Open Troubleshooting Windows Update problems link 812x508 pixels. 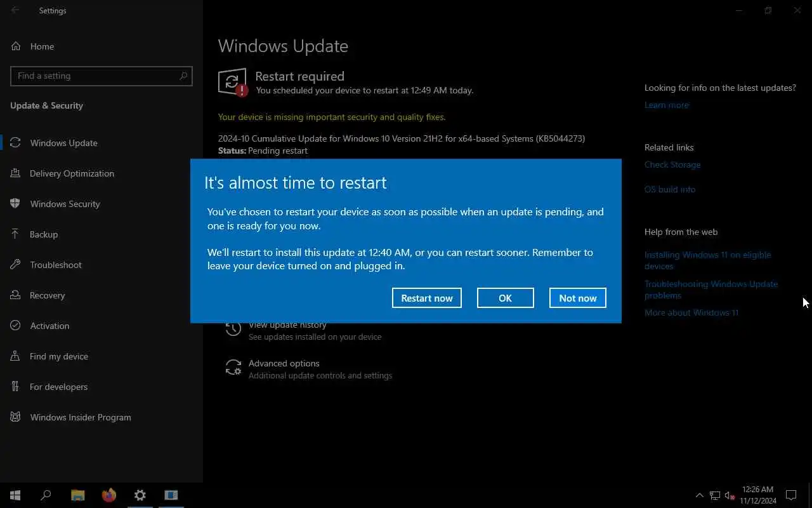(x=711, y=290)
